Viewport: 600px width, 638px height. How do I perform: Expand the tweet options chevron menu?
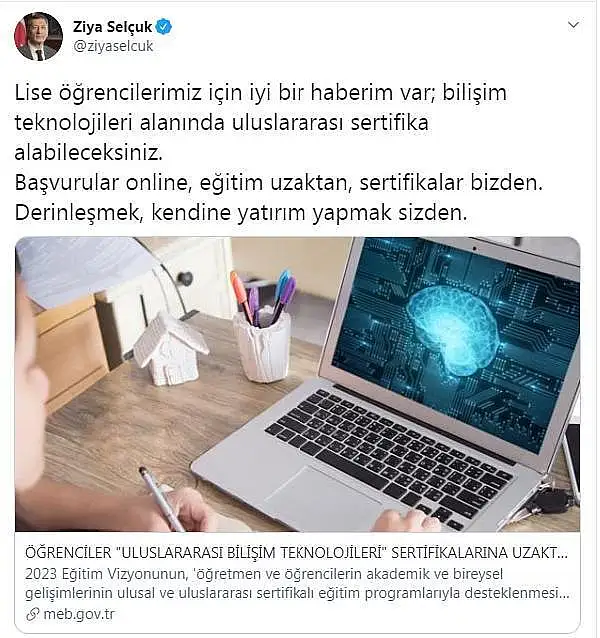[573, 25]
